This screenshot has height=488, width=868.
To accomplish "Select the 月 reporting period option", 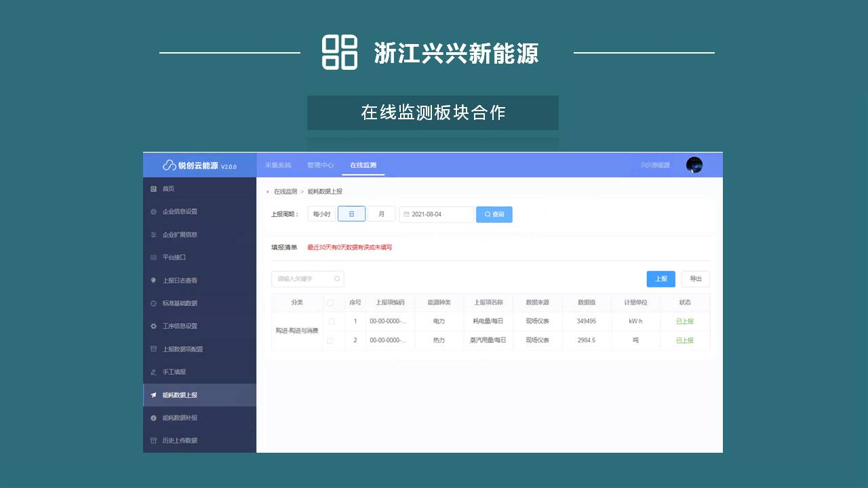I will click(x=381, y=214).
